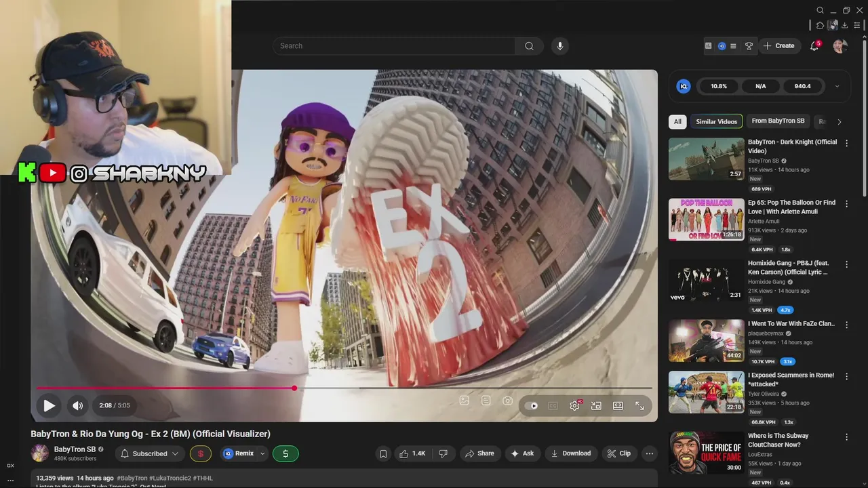Open Homixide Gang PB&J vevo thumbnail
The height and width of the screenshot is (488, 868).
click(706, 281)
